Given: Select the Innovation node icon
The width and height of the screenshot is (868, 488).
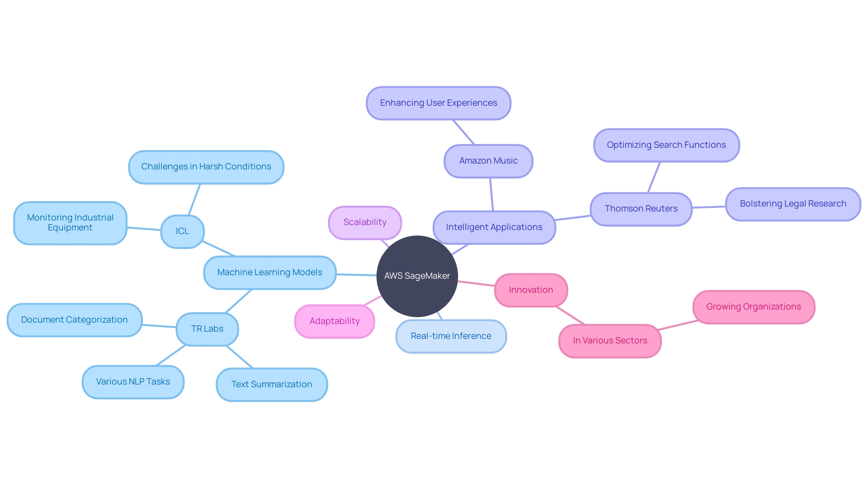Looking at the screenshot, I should coord(531,289).
